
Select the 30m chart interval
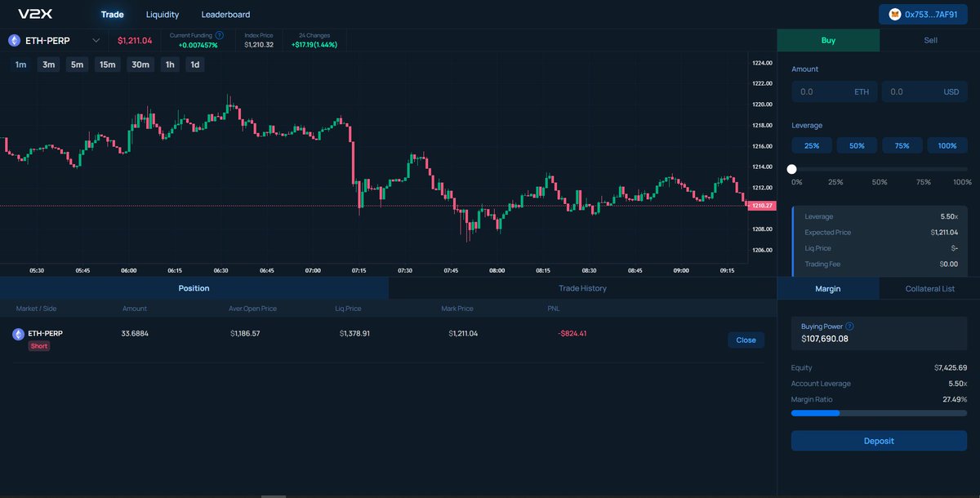coord(140,64)
